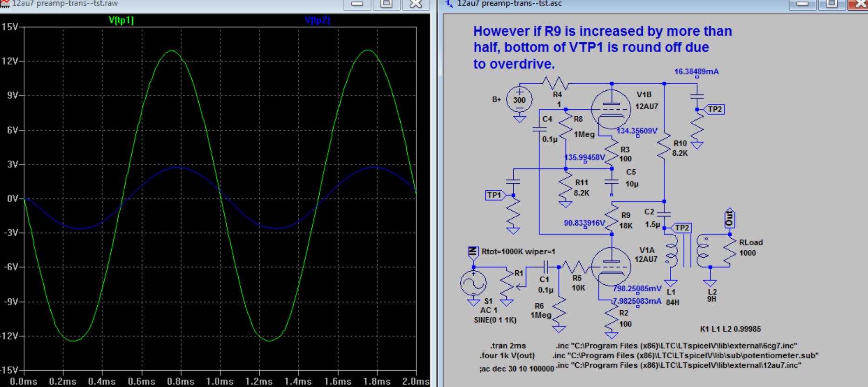This screenshot has width=868, height=387.
Task: Click the 15V label on vertical axis
Action: point(10,27)
